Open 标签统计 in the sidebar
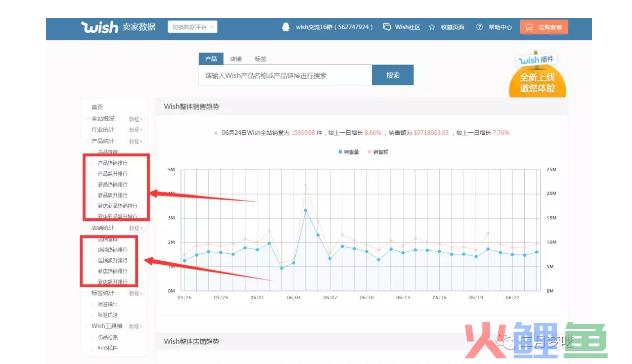The width and height of the screenshot is (632, 364). click(x=103, y=293)
